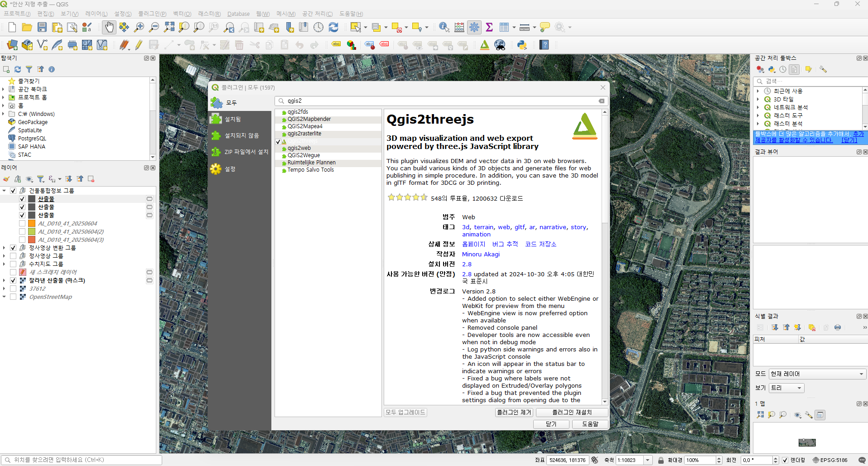Viewport: 868px width, 466px height.
Task: Enable the 수치지도 그룹 checkbox
Action: [x=13, y=264]
